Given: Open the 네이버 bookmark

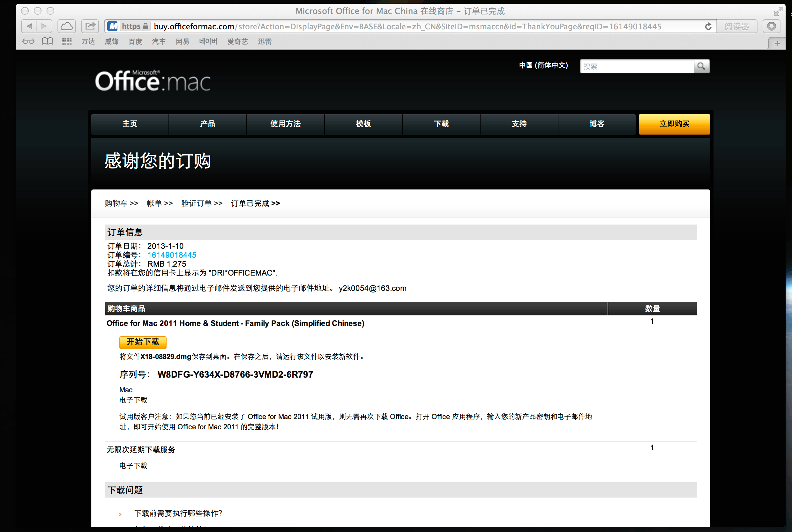Looking at the screenshot, I should coord(208,41).
